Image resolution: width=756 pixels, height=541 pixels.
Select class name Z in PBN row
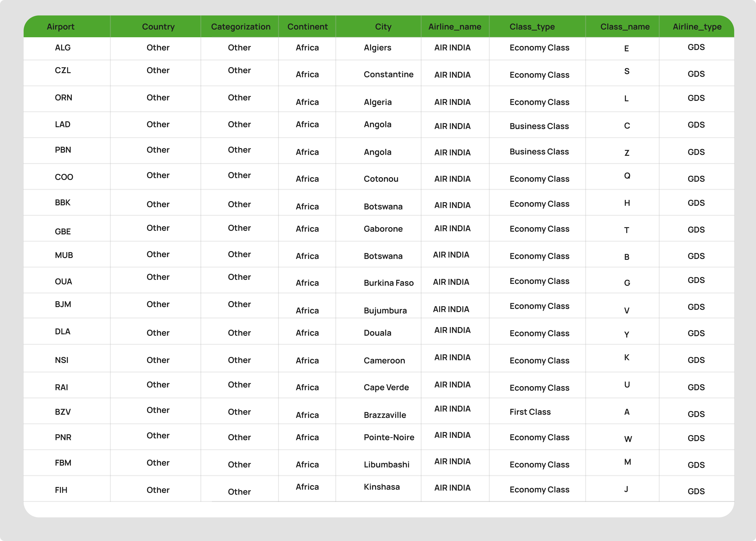pyautogui.click(x=627, y=153)
